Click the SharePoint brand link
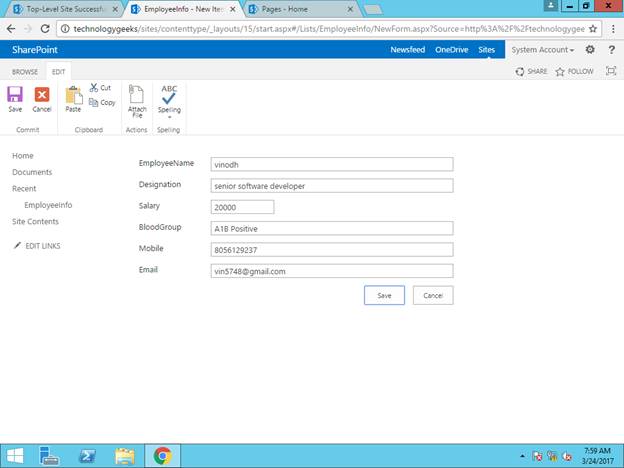624x468 pixels. point(35,50)
